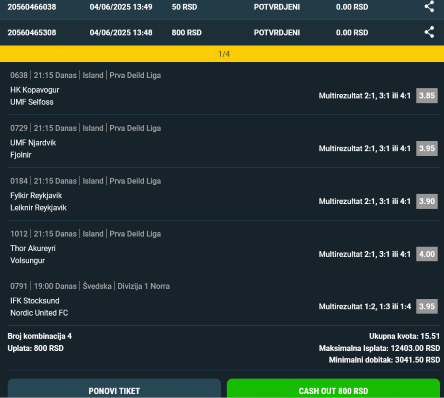Click Multirezultat label for UMF Njardvik match

[x=365, y=148]
